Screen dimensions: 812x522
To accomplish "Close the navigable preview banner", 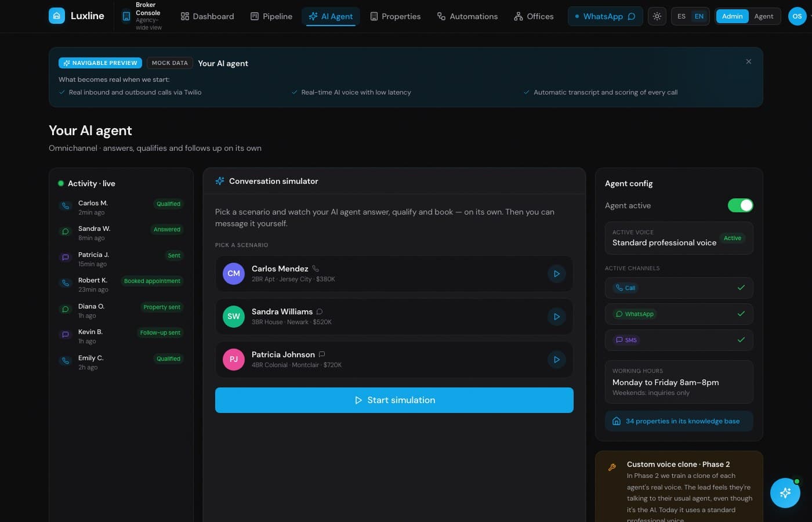I will coord(749,61).
